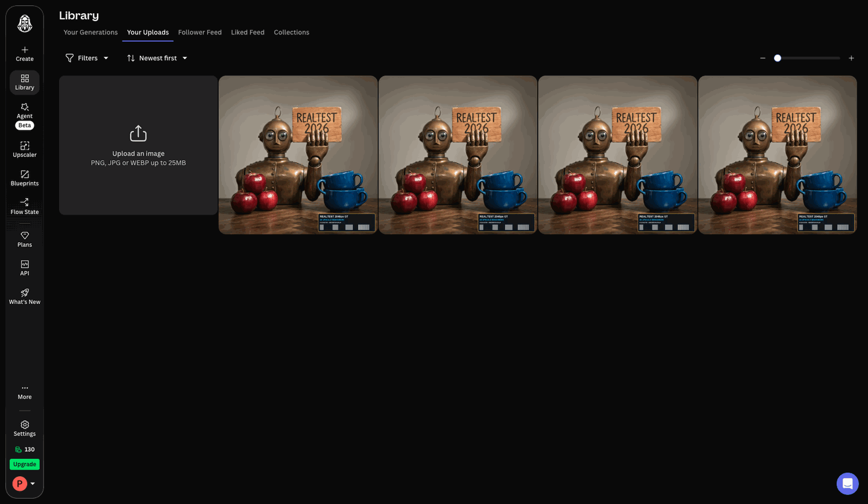Screen dimensions: 868x504
Task: Open the More menu in sidebar
Action: [x=25, y=392]
